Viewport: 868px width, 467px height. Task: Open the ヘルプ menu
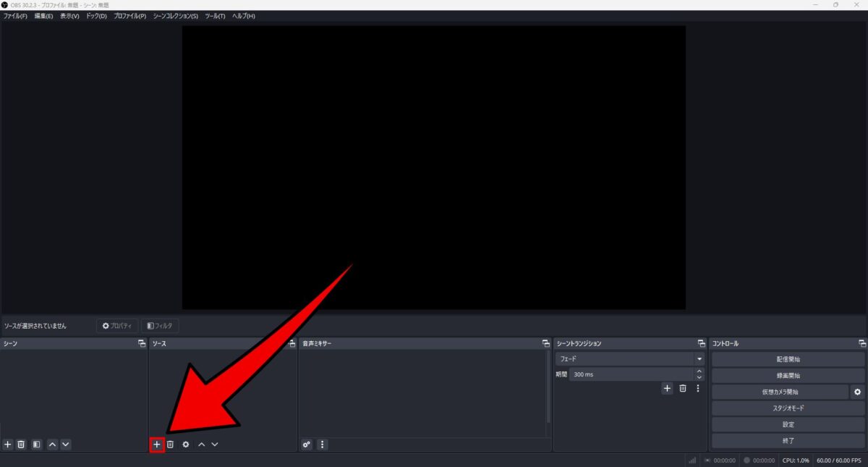[245, 15]
